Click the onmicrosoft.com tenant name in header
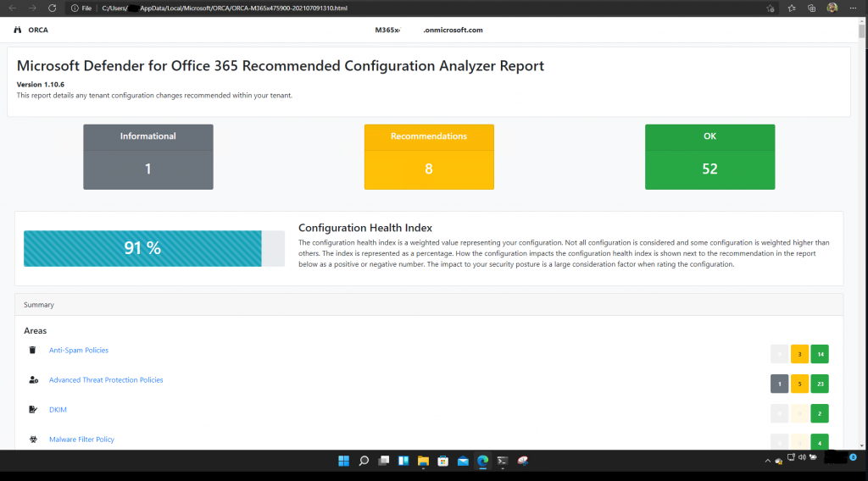The height and width of the screenshot is (481, 868). coord(429,30)
